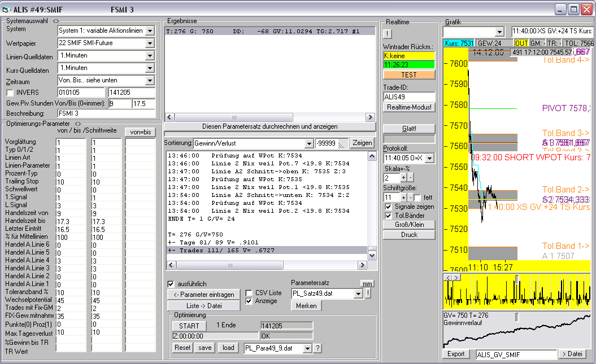This screenshot has width=596, height=364.
Task: Uncheck the 'Signale zeigen' checkbox
Action: coord(388,207)
